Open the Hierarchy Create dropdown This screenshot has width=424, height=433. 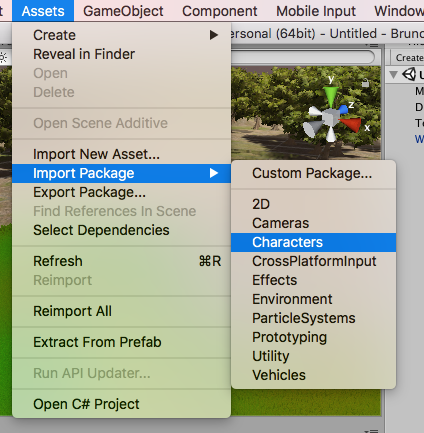point(409,58)
